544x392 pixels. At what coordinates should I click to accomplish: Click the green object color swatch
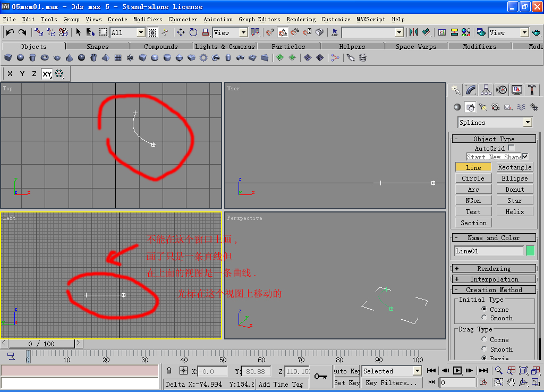[x=530, y=251]
